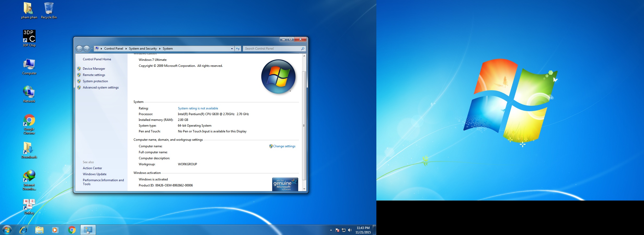Click the Search Control Panel field
The width and height of the screenshot is (644, 235).
tap(272, 49)
